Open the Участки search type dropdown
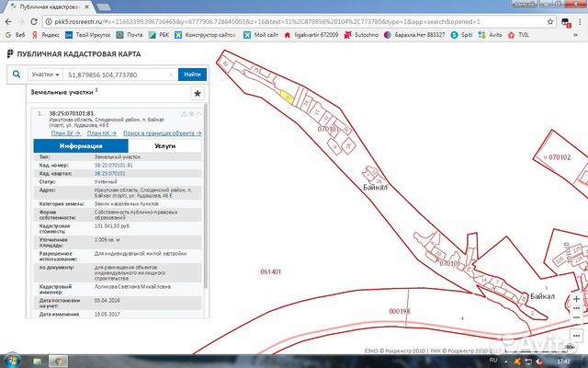This screenshot has width=588, height=368. coord(45,75)
